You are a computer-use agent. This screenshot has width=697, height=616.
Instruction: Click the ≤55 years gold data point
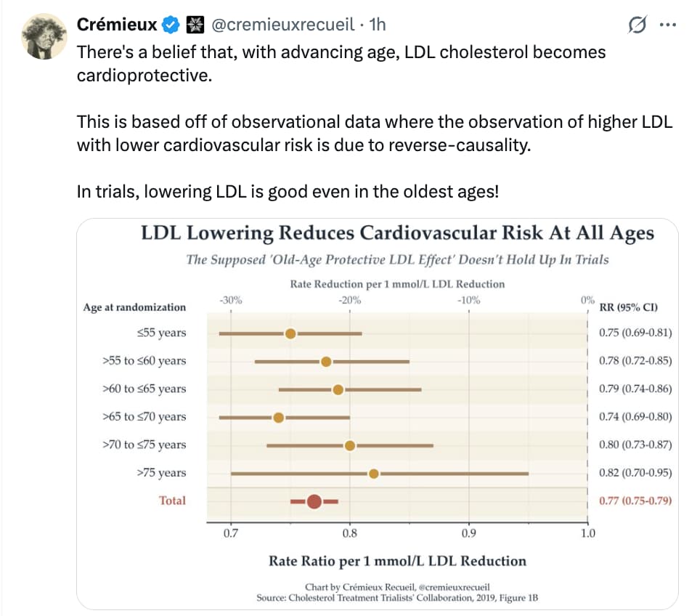(290, 333)
